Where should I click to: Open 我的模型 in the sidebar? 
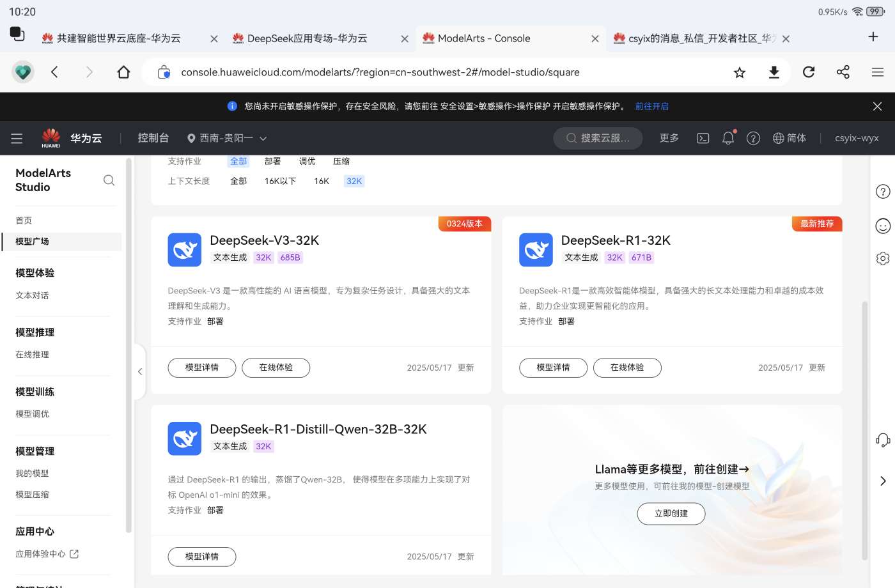(x=32, y=474)
